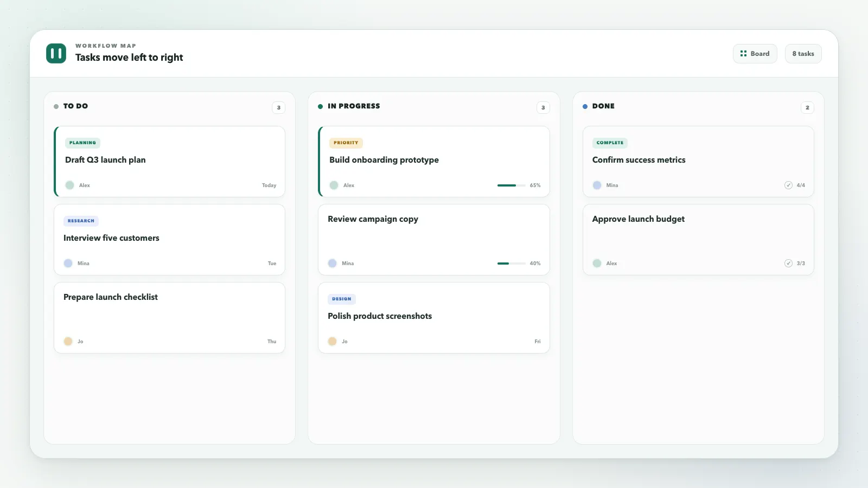This screenshot has height=488, width=868.
Task: Click the Priority tag label
Action: pyautogui.click(x=346, y=143)
